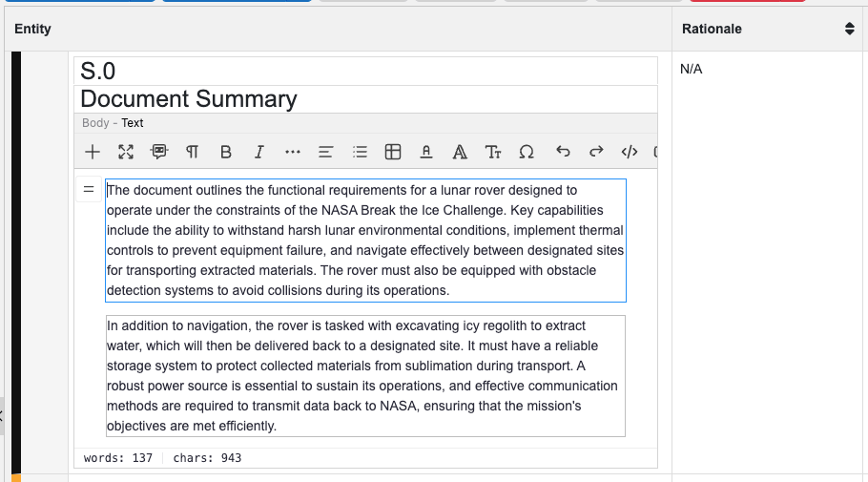Open the font family (serif A) tool
This screenshot has width=868, height=482.
(460, 152)
